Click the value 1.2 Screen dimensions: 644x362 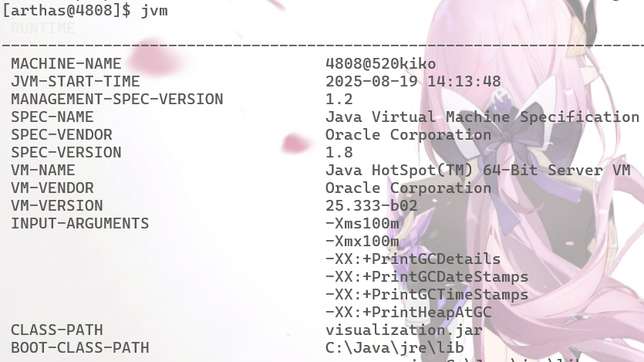click(x=339, y=99)
